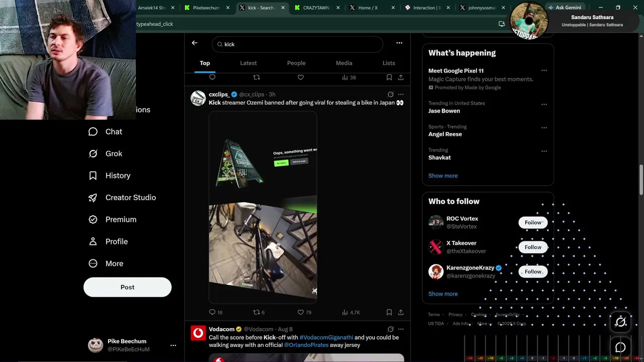Screen dimensions: 644x362
Task: Share the cxclips post
Action: pyautogui.click(x=400, y=312)
